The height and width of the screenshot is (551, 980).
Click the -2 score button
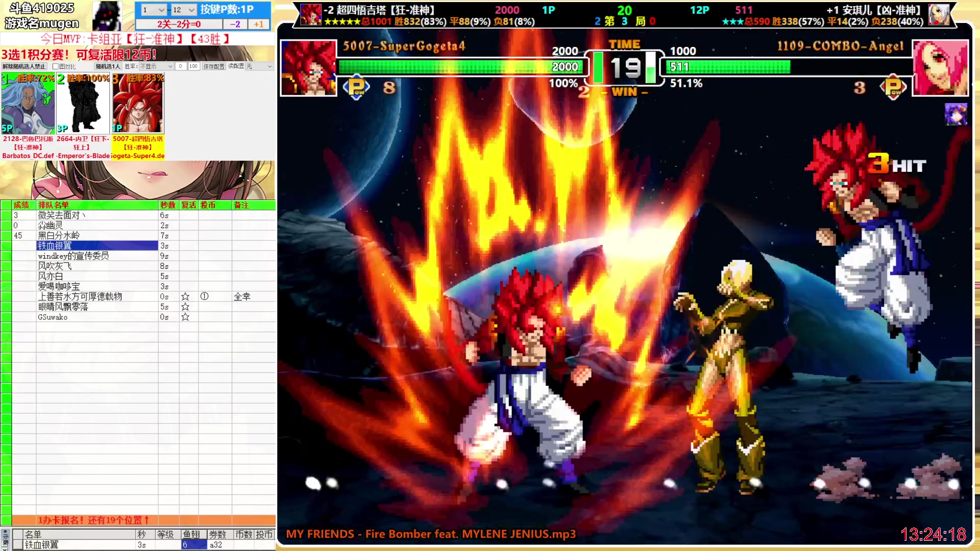(235, 24)
